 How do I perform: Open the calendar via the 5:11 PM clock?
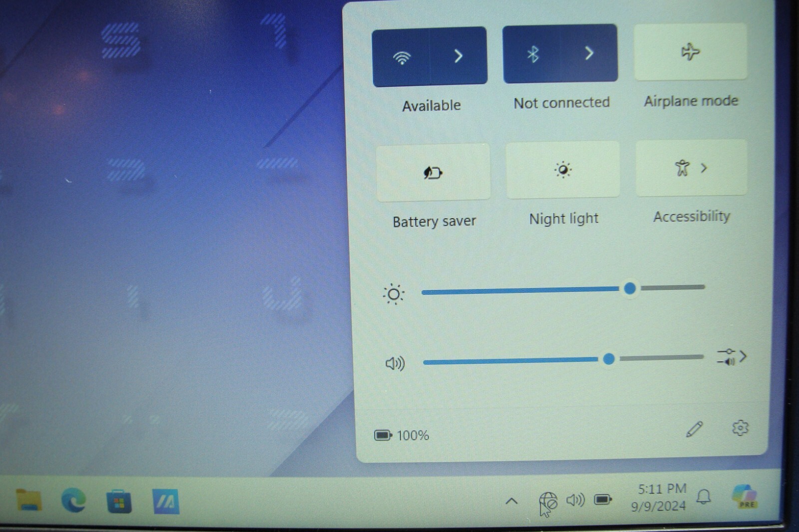click(x=660, y=497)
